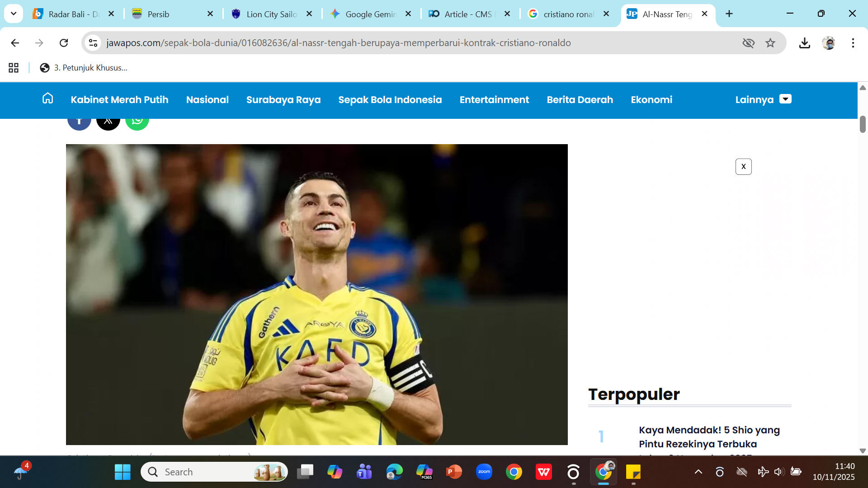Viewport: 868px width, 488px height.
Task: Open the Nasional section
Action: pos(208,100)
